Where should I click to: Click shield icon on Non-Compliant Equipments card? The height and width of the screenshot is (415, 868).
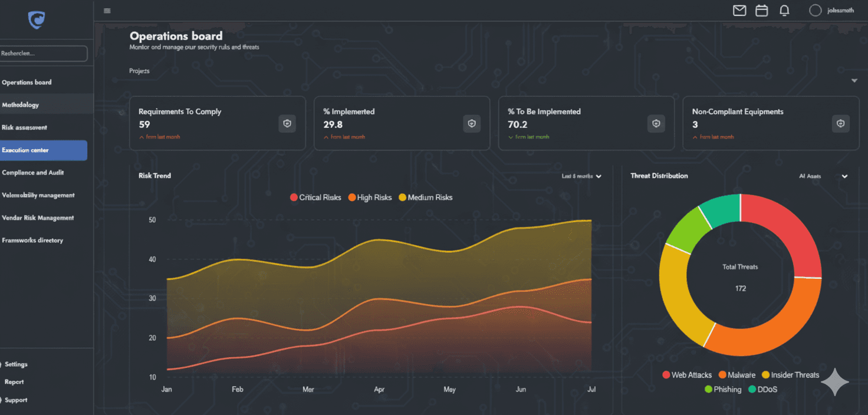[841, 124]
